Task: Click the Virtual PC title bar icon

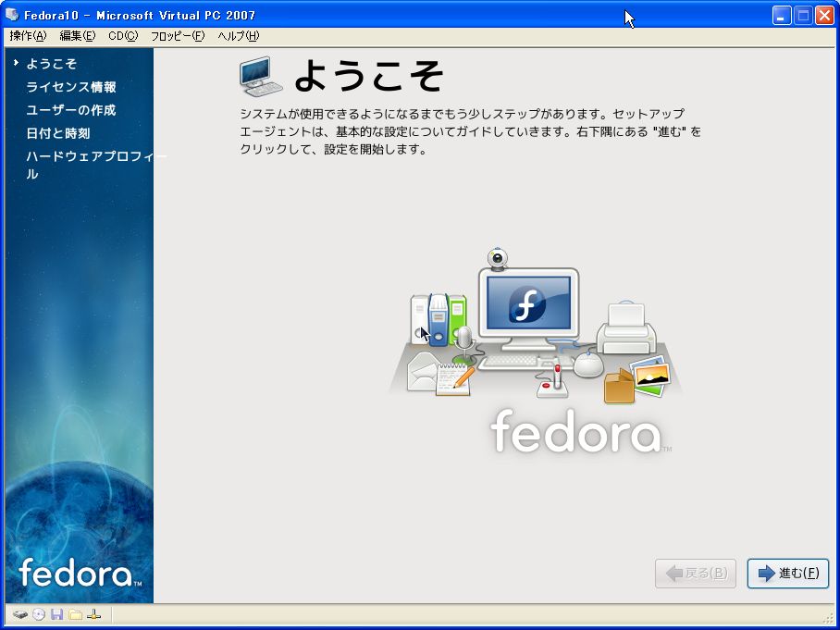Action: click(12, 15)
